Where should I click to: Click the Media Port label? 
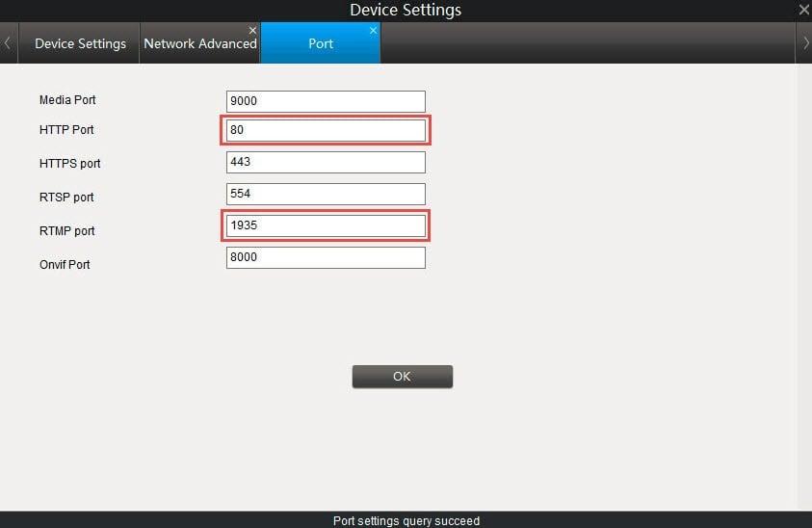[x=67, y=100]
